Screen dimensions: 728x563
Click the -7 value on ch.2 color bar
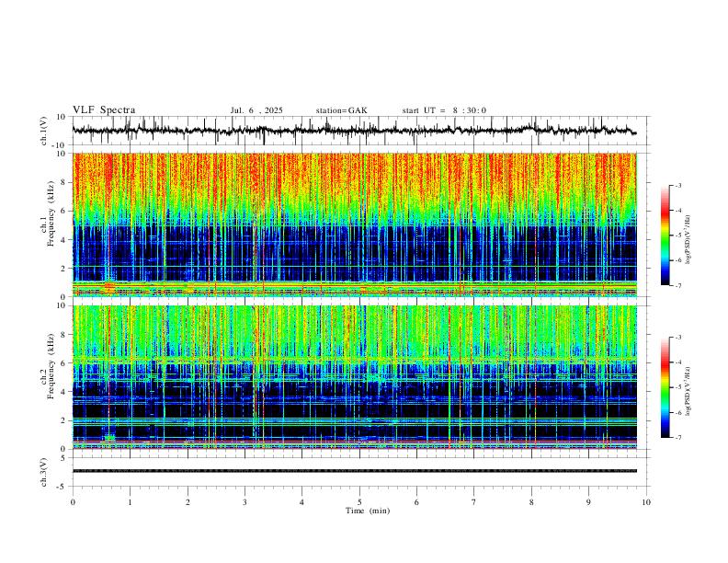coord(677,437)
